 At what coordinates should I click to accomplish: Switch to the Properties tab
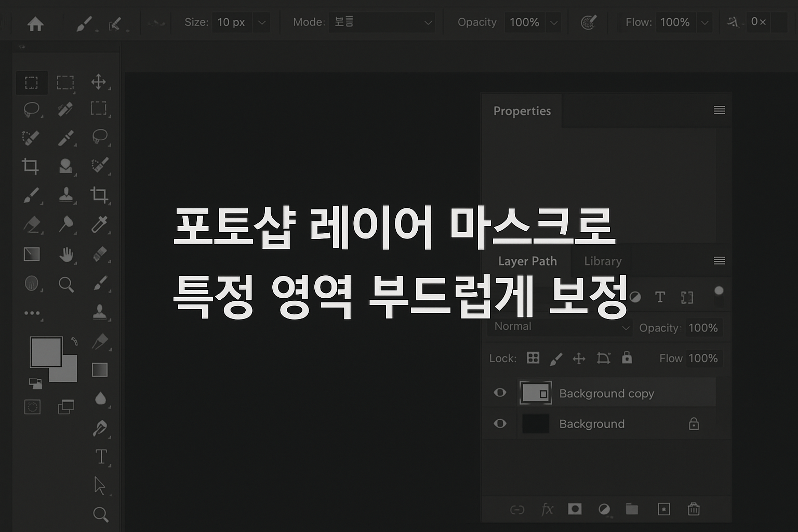pyautogui.click(x=522, y=111)
